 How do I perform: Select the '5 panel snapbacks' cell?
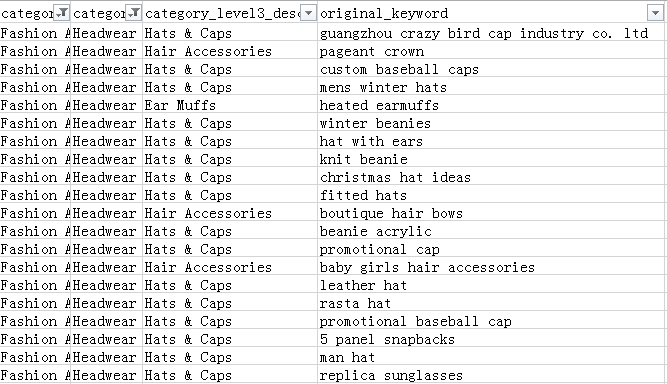491,339
